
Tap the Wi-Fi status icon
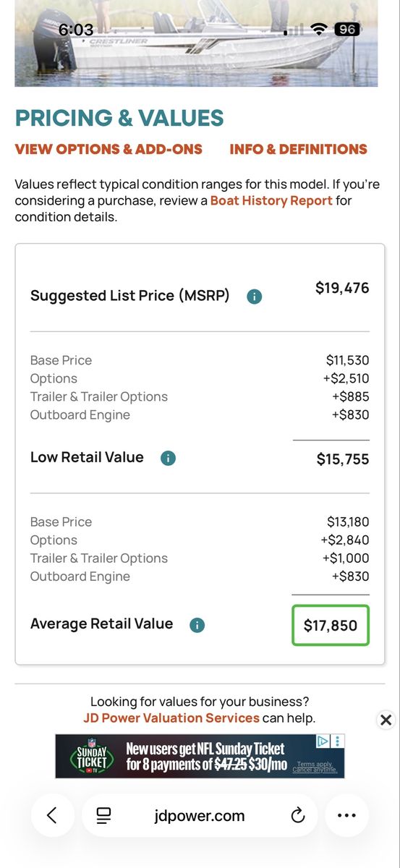[319, 30]
